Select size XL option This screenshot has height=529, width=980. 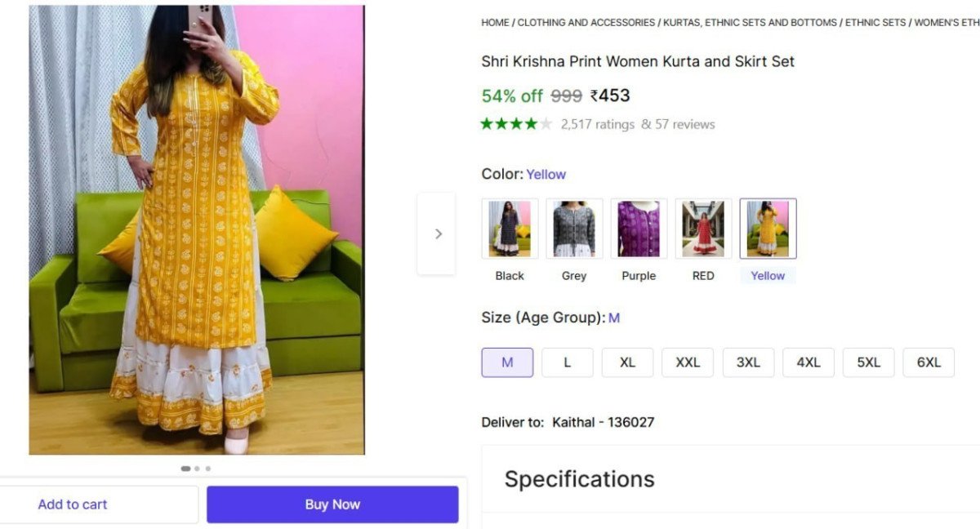coord(627,362)
